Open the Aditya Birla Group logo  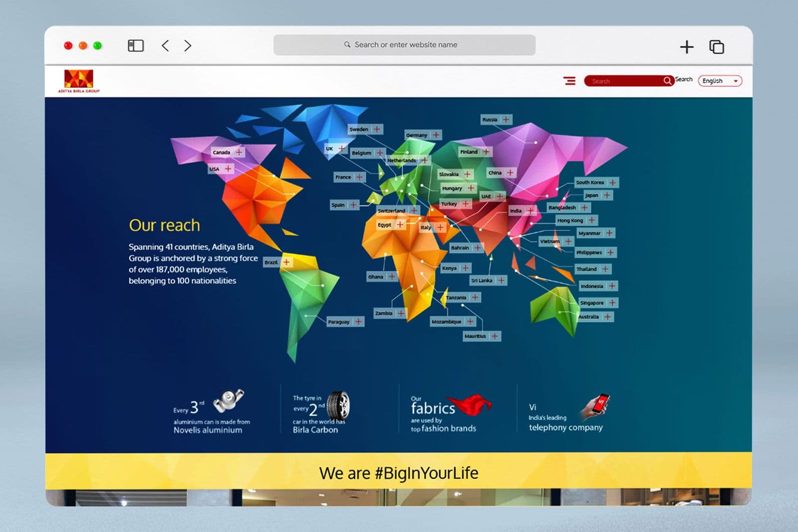click(79, 81)
